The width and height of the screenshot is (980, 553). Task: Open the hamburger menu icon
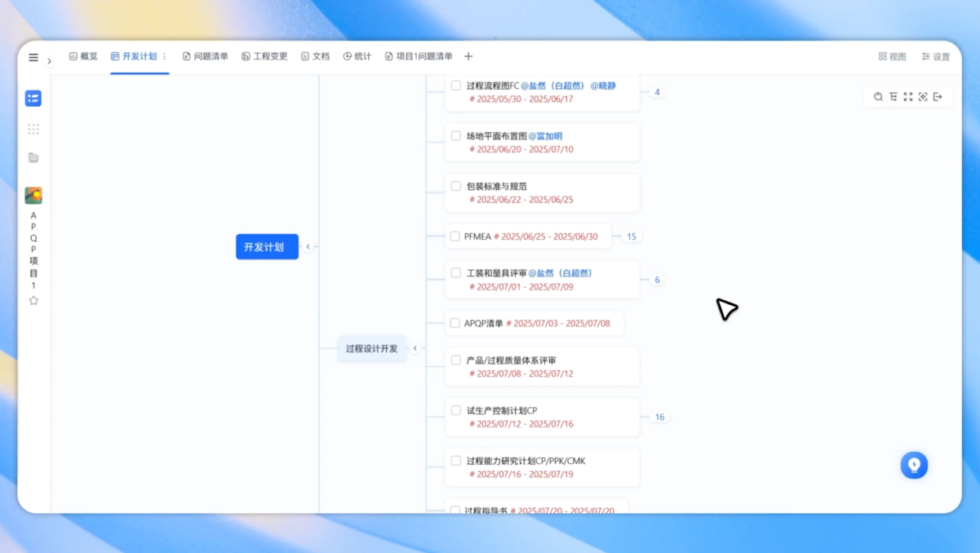pyautogui.click(x=33, y=57)
